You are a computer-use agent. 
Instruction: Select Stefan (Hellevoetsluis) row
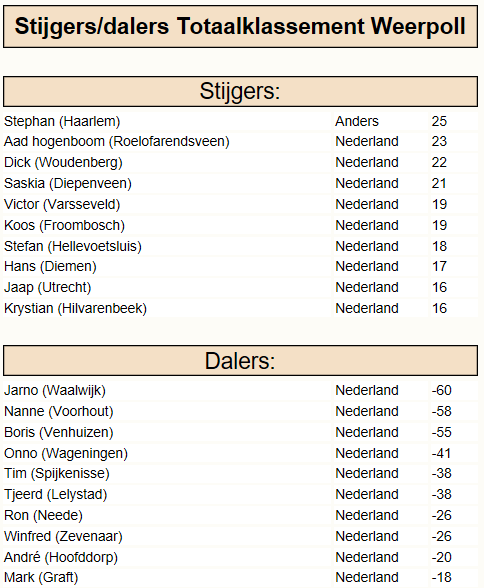tap(240, 247)
